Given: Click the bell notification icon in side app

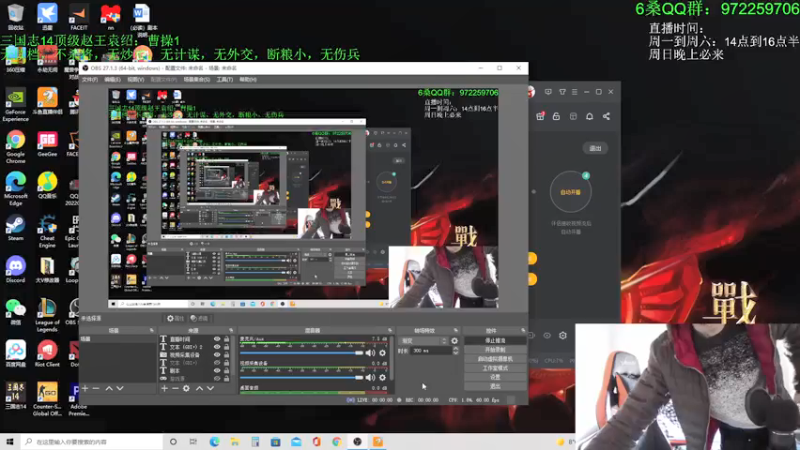Looking at the screenshot, I should [589, 116].
